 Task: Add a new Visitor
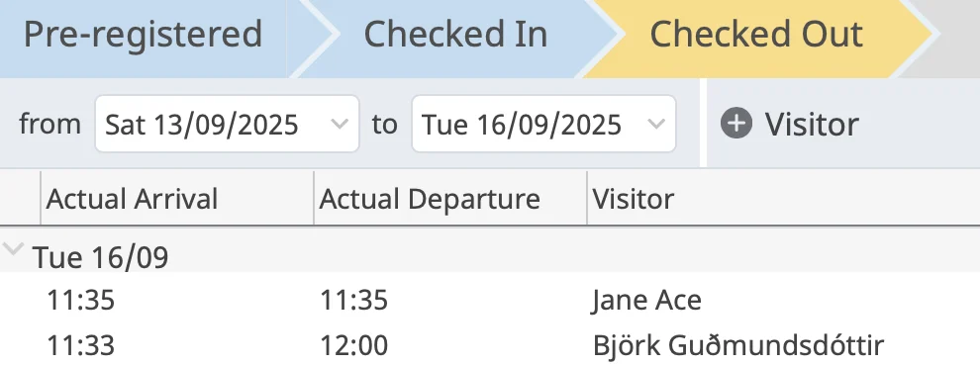790,124
